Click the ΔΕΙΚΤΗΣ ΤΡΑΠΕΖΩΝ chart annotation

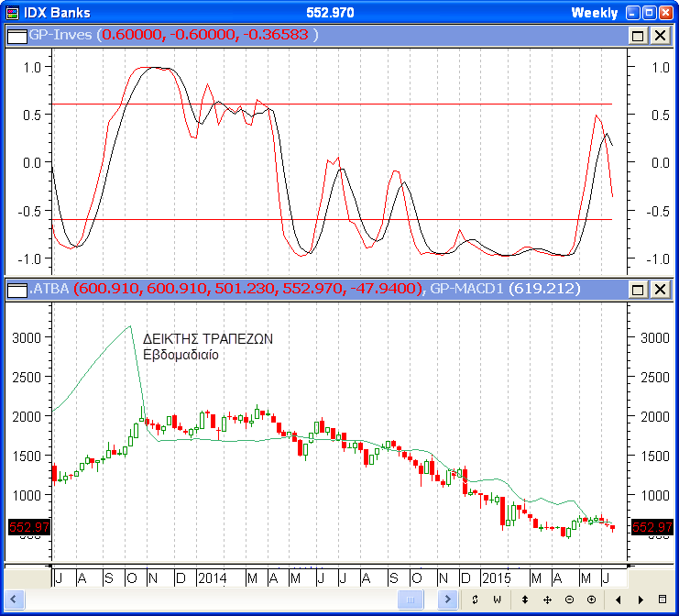coord(208,339)
